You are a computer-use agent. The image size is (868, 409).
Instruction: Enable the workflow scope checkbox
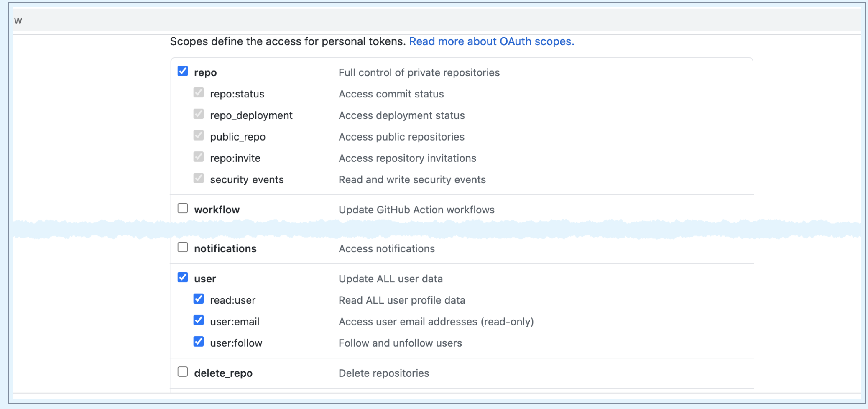pos(183,208)
